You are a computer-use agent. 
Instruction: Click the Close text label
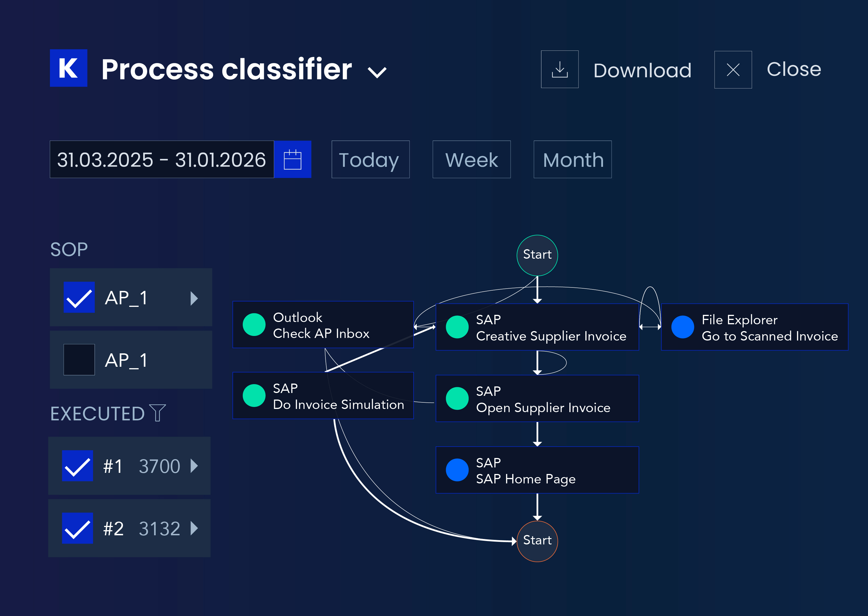794,69
